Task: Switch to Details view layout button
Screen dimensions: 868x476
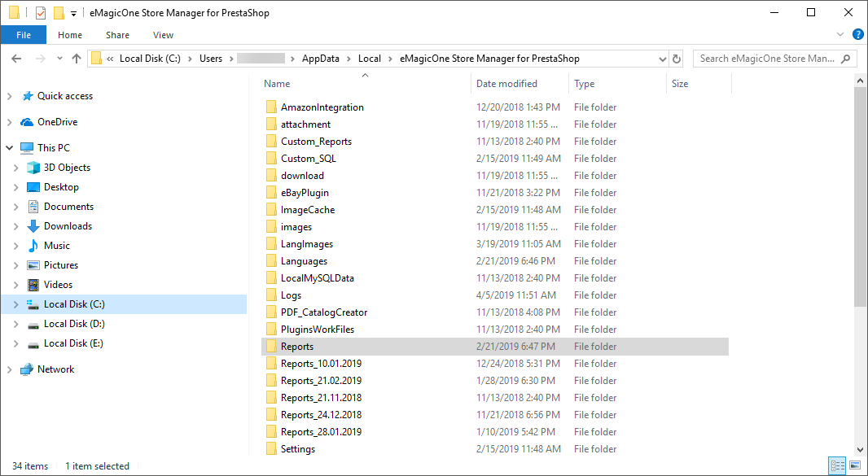Action: 838,466
